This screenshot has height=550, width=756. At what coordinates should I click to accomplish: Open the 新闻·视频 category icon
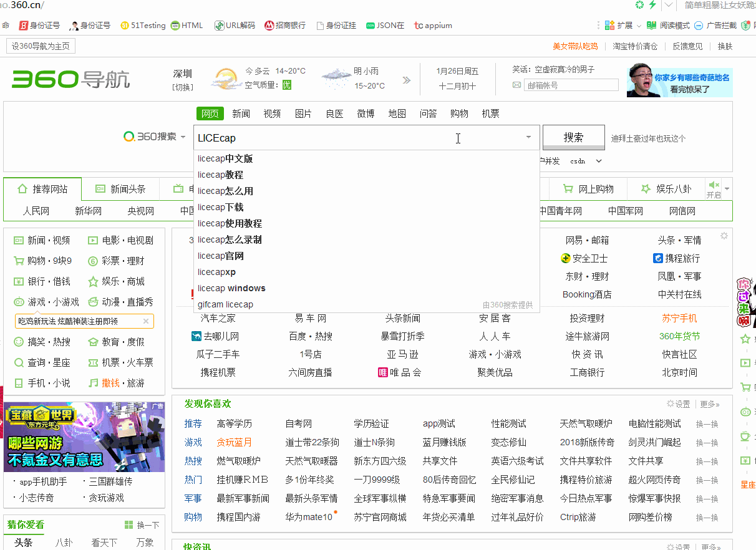(18, 240)
